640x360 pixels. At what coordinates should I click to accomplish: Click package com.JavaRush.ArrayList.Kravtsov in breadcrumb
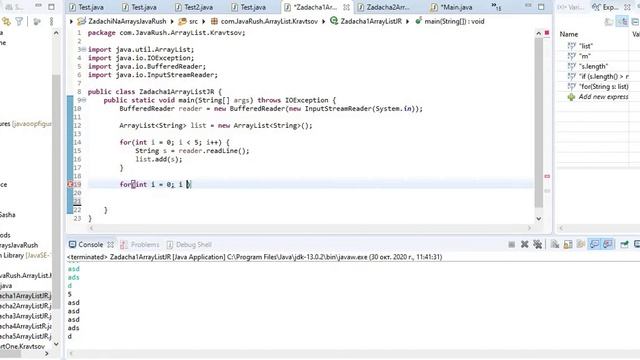264,21
